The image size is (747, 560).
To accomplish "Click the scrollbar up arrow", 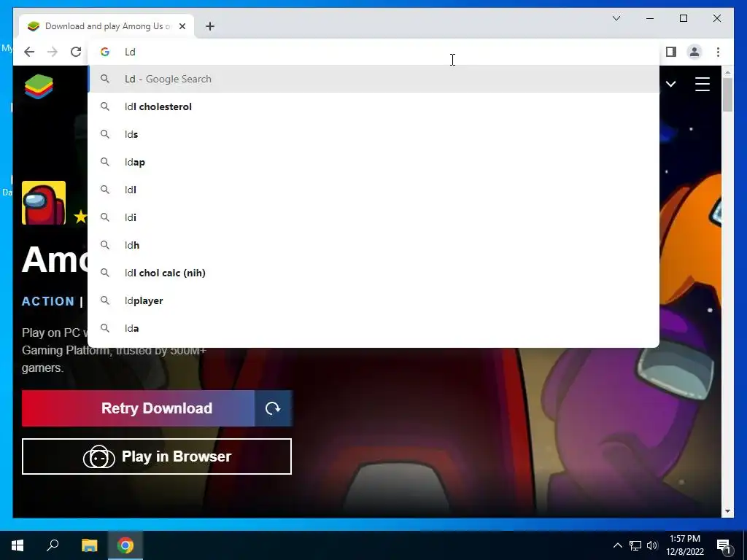I will click(727, 72).
